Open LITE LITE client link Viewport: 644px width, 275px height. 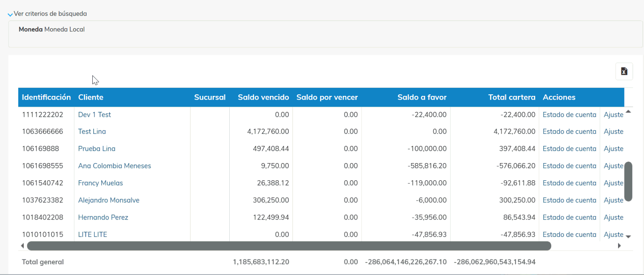pos(92,235)
